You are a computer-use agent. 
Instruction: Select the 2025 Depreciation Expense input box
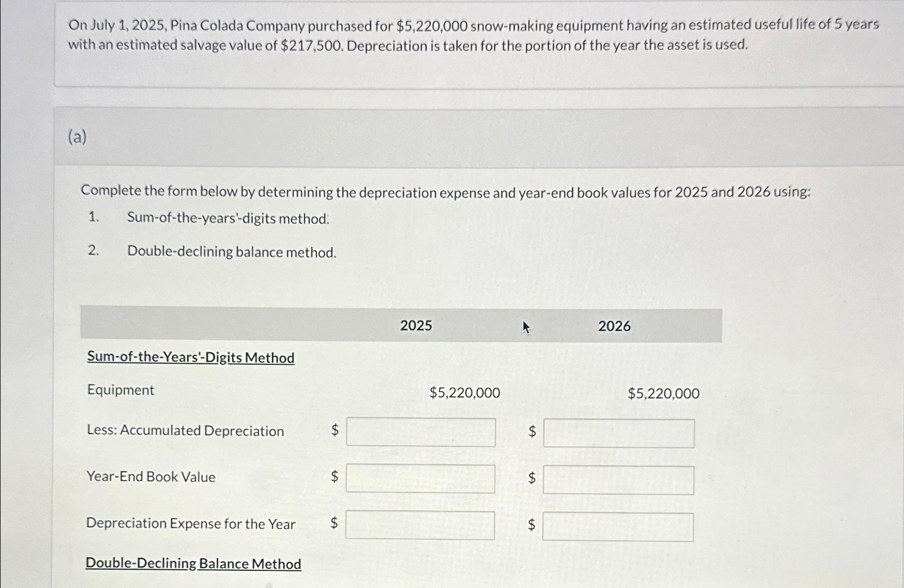pos(420,525)
